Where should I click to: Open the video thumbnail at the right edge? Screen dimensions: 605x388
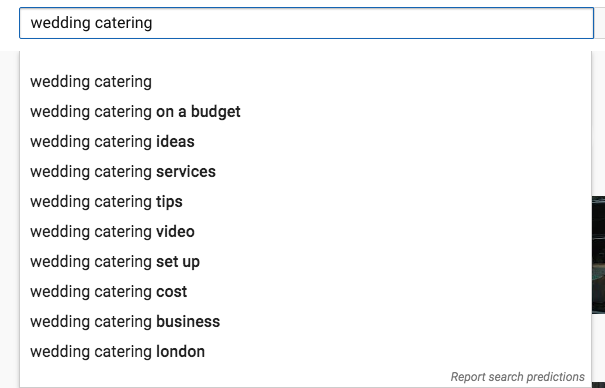(x=598, y=255)
